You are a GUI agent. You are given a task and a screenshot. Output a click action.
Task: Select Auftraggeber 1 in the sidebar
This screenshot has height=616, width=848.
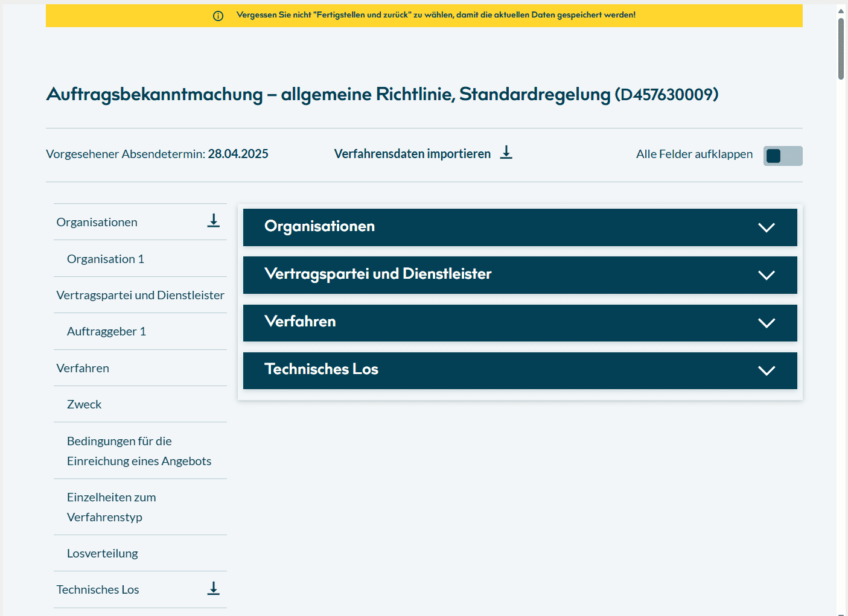[106, 331]
